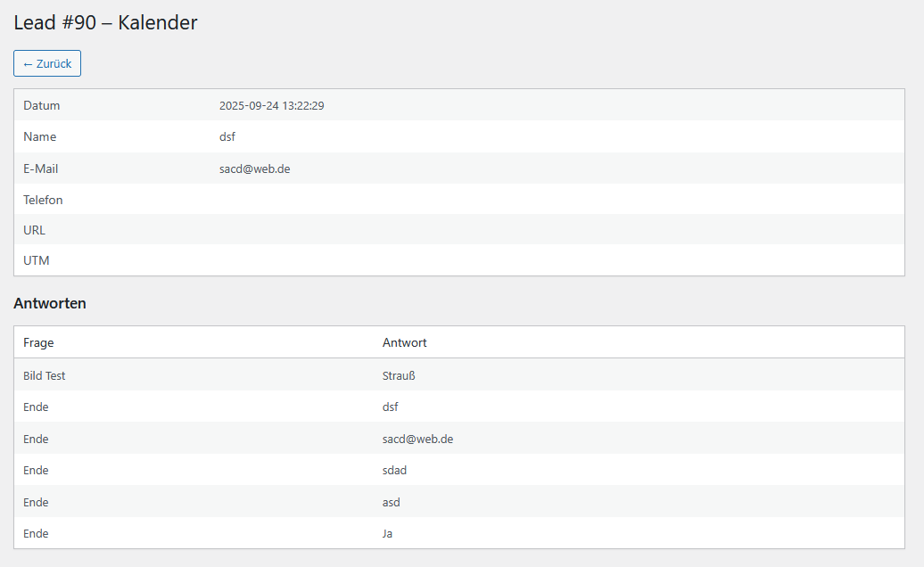Viewport: 924px width, 567px height.
Task: Click the Antwort column header
Action: 404,342
